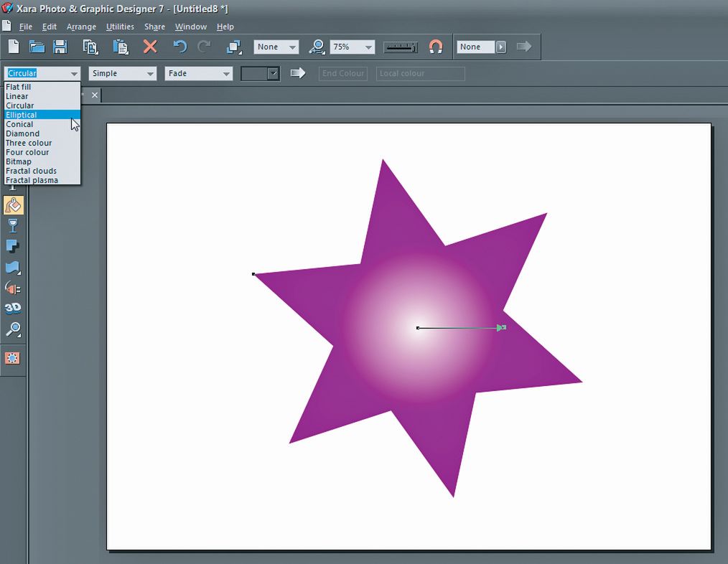
Task: Undo the last action
Action: [179, 47]
